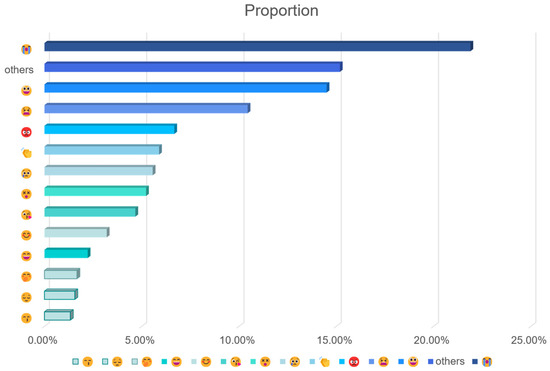Click the legend swatch next to others
The height and width of the screenshot is (371, 550).
click(431, 361)
